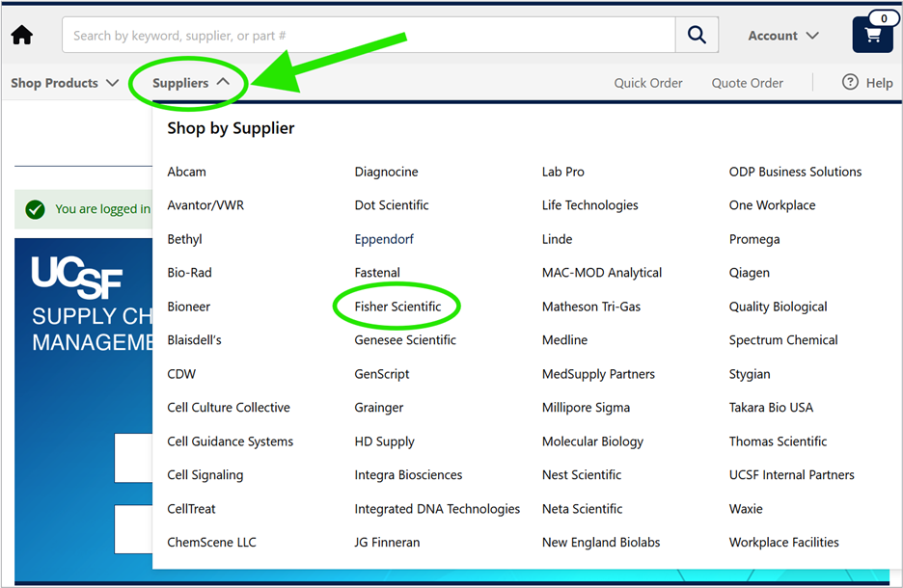Go to the home page icon

(22, 35)
